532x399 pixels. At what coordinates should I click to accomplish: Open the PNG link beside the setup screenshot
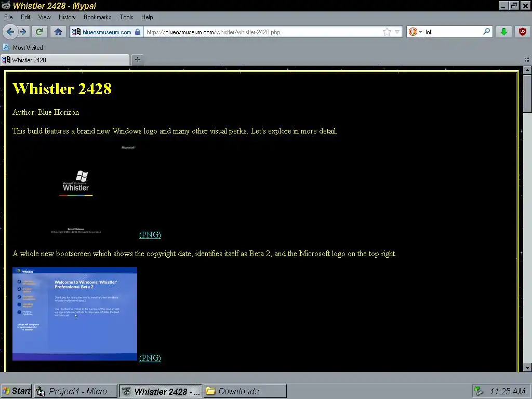click(150, 358)
